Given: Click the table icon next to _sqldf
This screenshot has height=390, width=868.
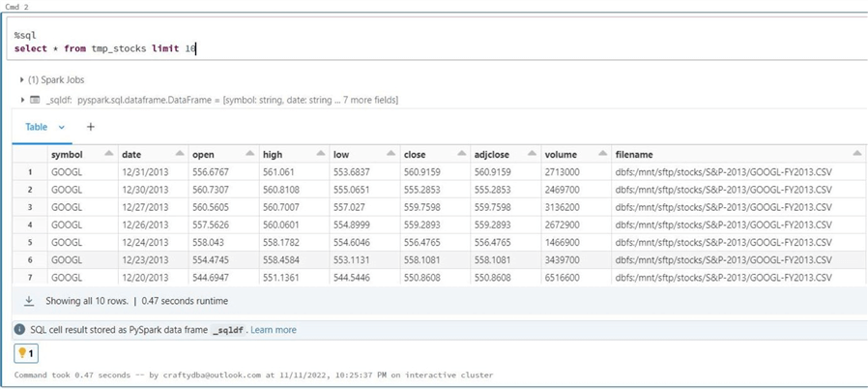Looking at the screenshot, I should [x=35, y=100].
